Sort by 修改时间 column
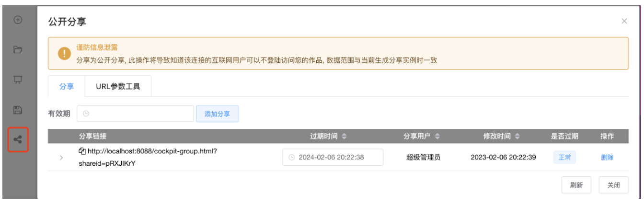The image size is (644, 205). pos(517,137)
